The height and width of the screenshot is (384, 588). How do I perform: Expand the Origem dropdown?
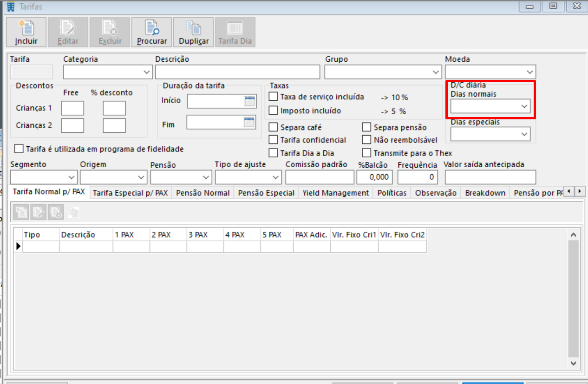point(141,177)
